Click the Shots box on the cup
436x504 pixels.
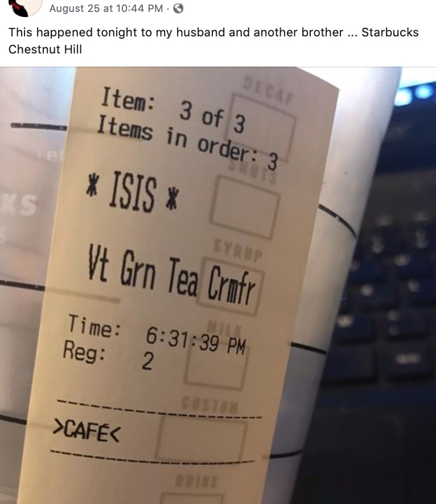(244, 208)
